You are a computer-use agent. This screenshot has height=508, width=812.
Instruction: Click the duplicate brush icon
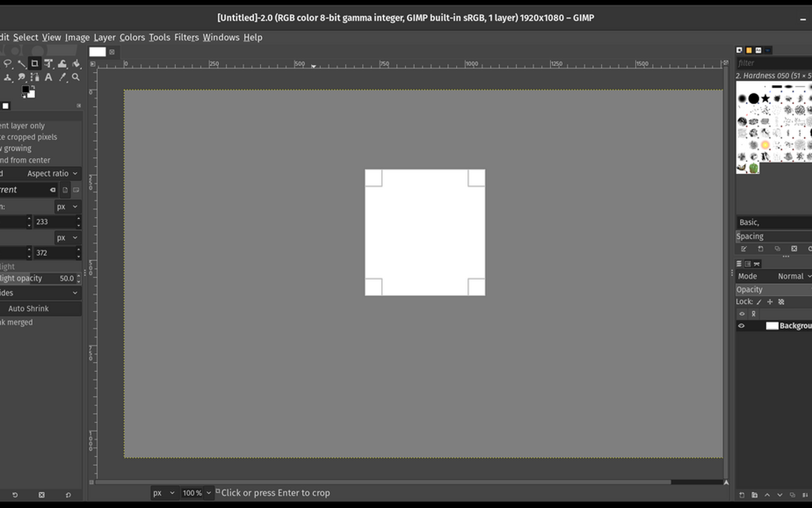pyautogui.click(x=777, y=249)
